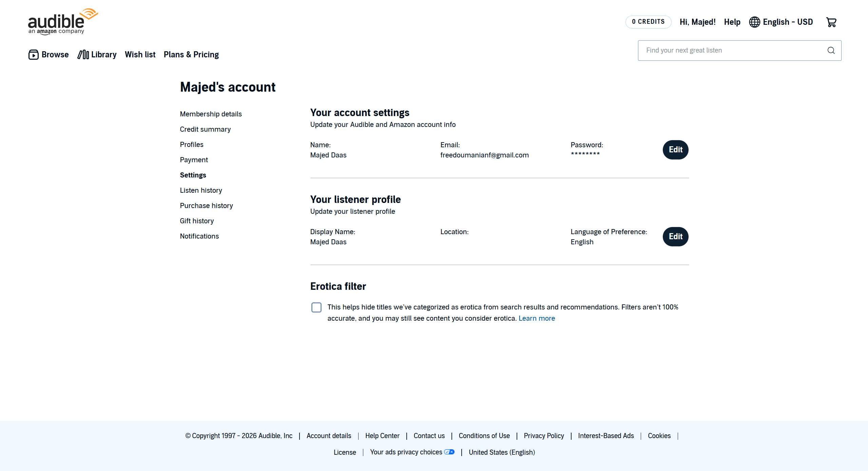Select Purchase history from sidebar
This screenshot has width=868, height=471.
pyautogui.click(x=206, y=206)
